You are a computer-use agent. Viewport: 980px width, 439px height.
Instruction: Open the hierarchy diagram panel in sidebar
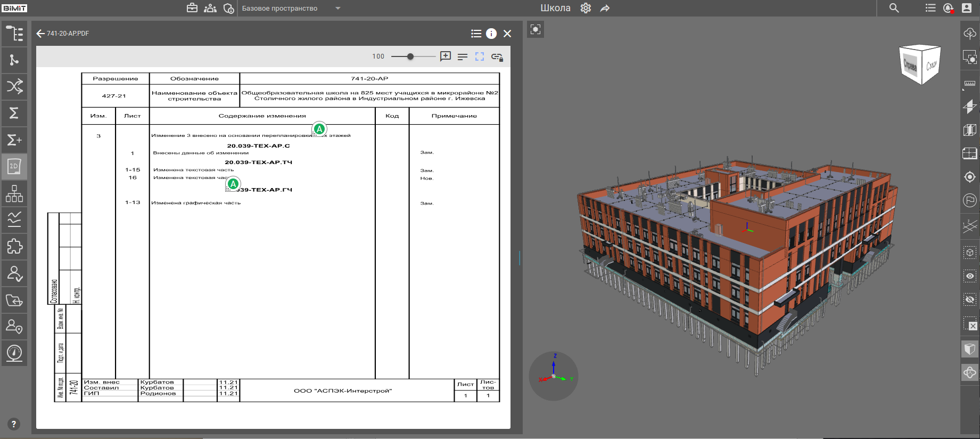(x=14, y=193)
